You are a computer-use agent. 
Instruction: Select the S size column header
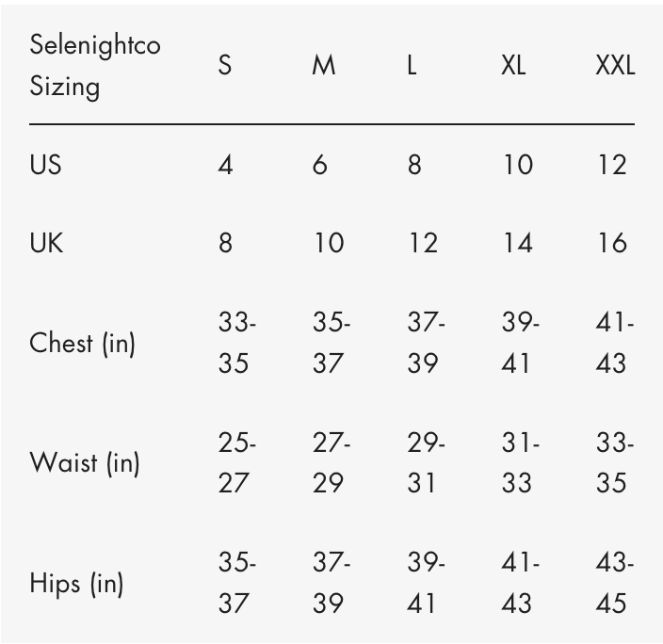[224, 67]
